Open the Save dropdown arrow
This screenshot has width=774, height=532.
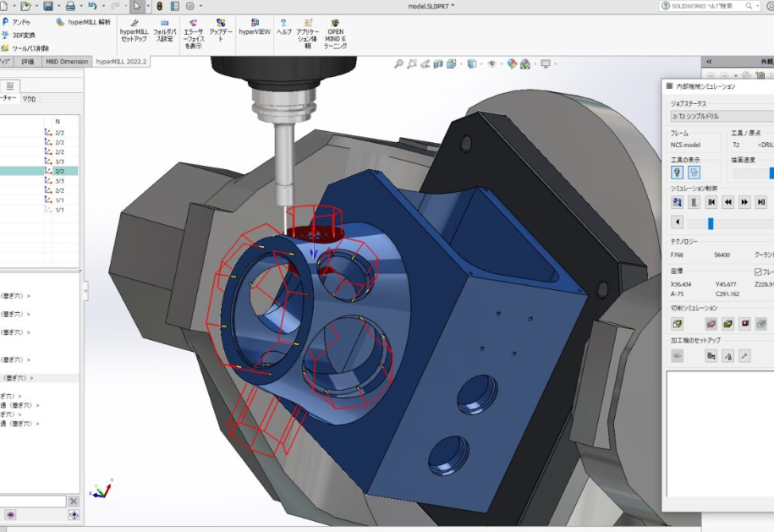point(59,6)
